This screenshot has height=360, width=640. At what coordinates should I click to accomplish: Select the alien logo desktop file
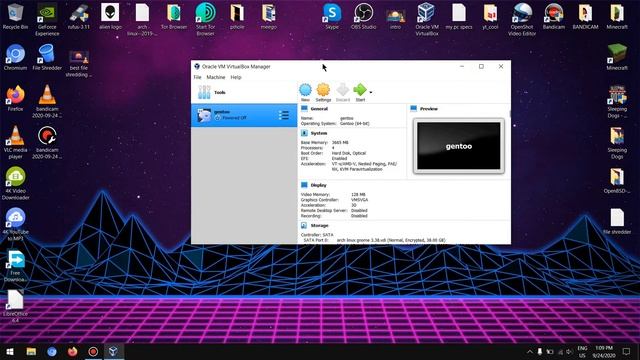tap(110, 17)
